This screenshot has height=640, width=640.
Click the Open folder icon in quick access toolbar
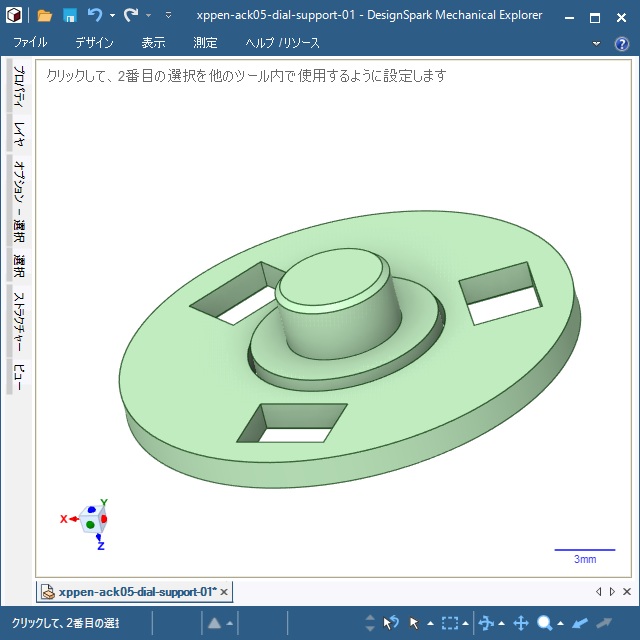coord(45,15)
